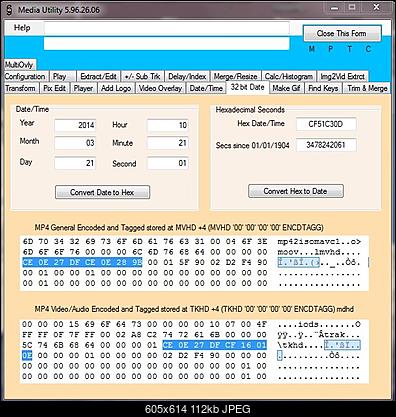Viewport: 396px width, 417px height.
Task: Click the Convert Hex to Date button
Action: (x=296, y=191)
